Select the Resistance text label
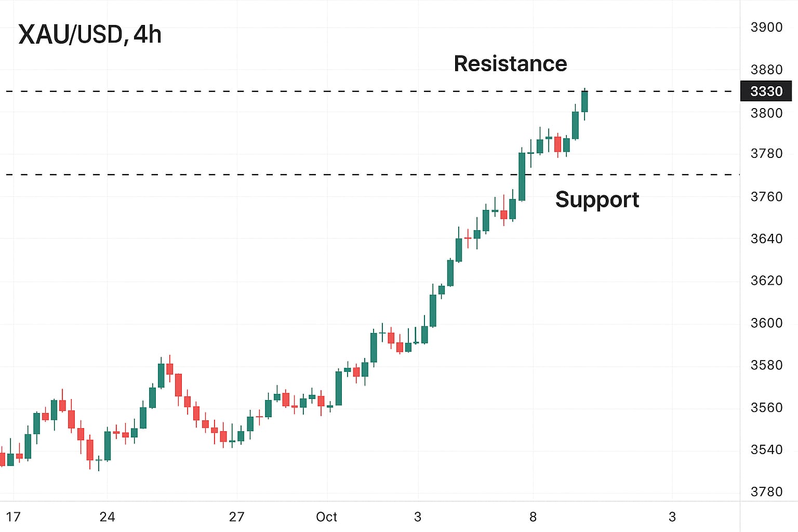 tap(510, 64)
